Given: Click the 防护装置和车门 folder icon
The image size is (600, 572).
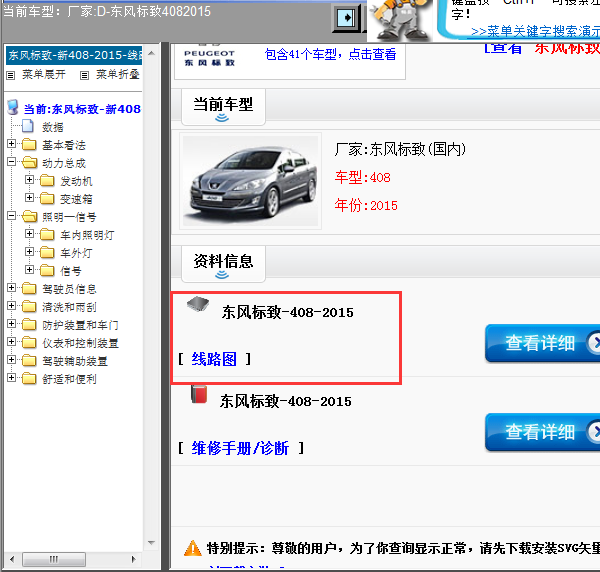Looking at the screenshot, I should tap(29, 324).
